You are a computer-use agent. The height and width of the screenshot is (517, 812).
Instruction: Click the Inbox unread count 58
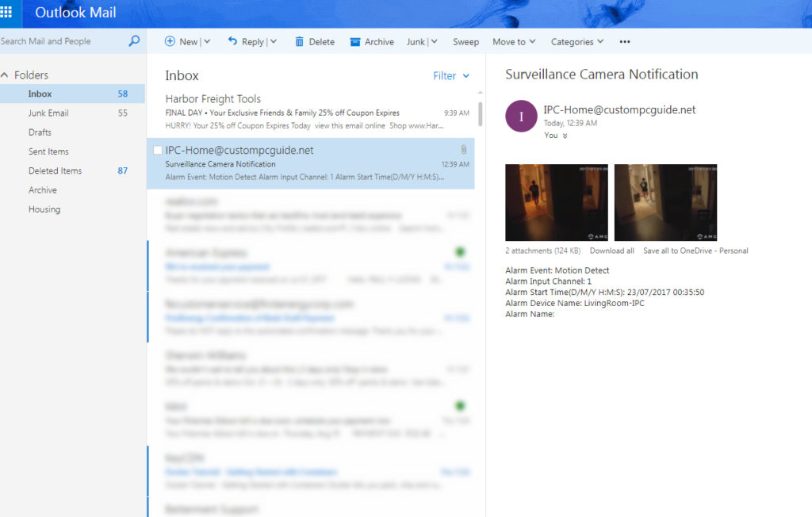pyautogui.click(x=123, y=94)
